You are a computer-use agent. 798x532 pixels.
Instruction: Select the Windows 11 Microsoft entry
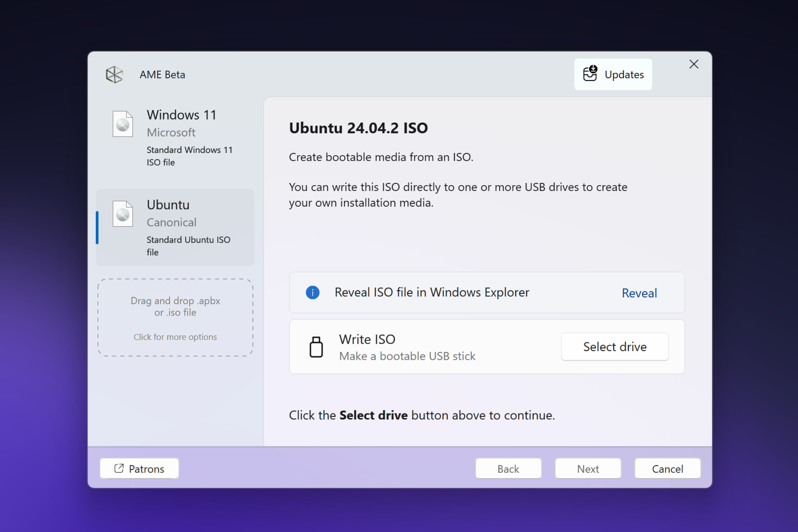(x=175, y=138)
